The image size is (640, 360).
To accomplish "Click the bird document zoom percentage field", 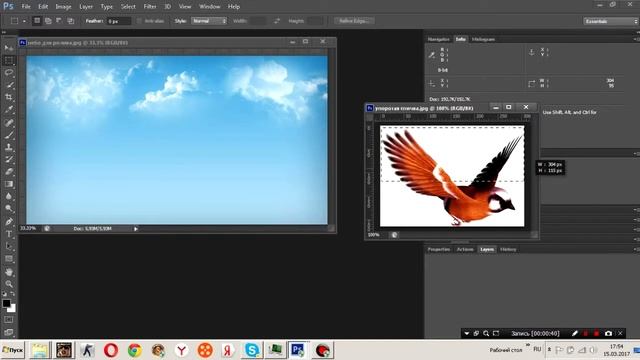I will click(x=373, y=235).
